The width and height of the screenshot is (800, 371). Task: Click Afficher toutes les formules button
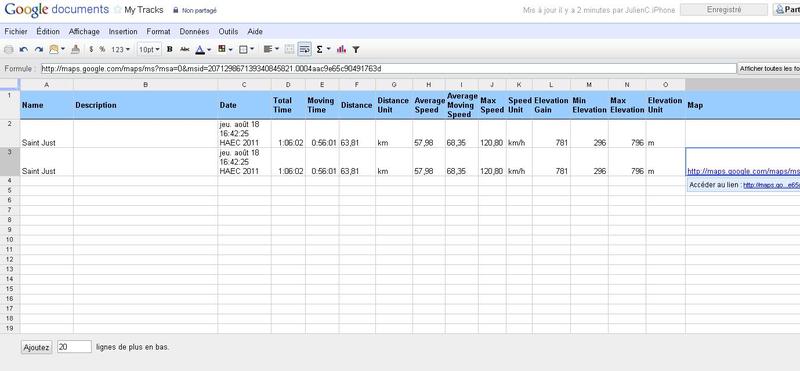[769, 68]
